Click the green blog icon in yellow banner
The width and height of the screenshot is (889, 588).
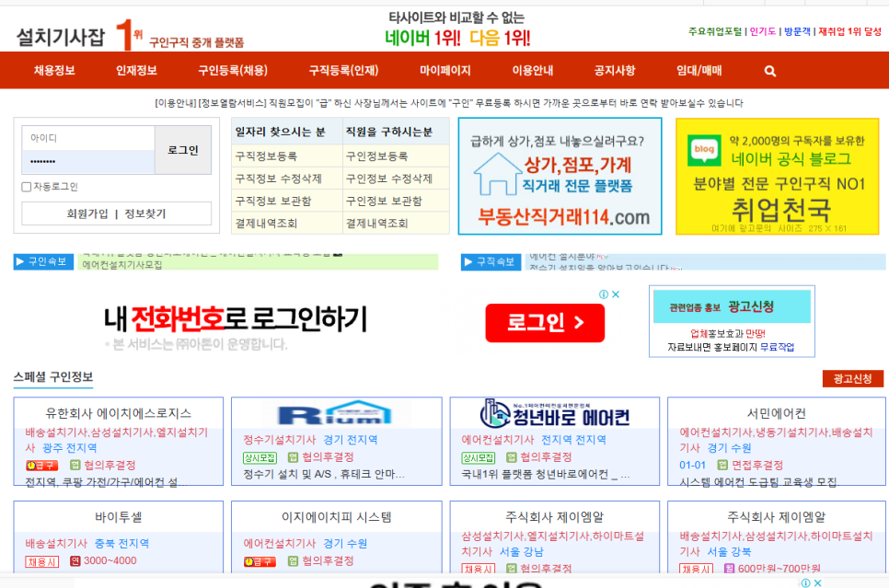[704, 150]
